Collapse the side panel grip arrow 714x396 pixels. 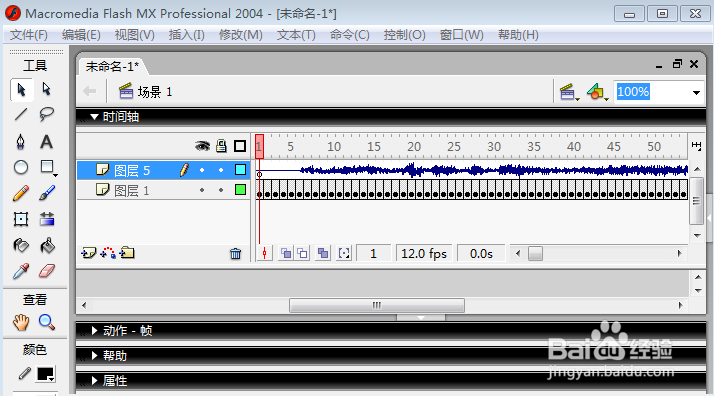[x=709, y=218]
